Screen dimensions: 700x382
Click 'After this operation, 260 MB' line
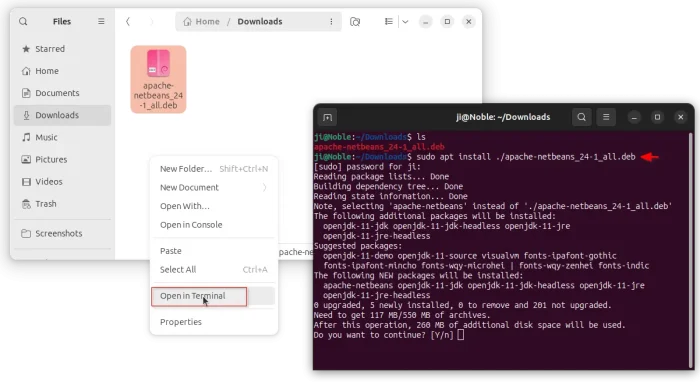(469, 325)
